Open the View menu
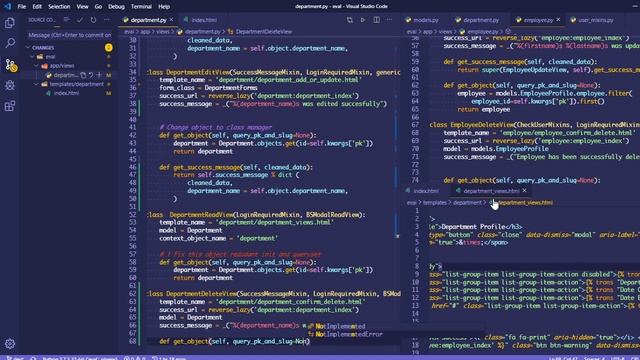This screenshot has width=640, height=360. (x=82, y=7)
